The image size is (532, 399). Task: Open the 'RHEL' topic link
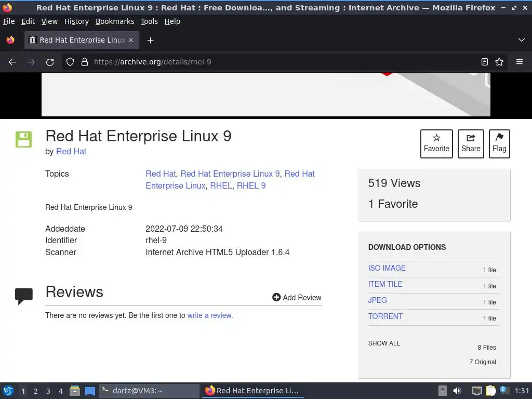click(x=221, y=185)
